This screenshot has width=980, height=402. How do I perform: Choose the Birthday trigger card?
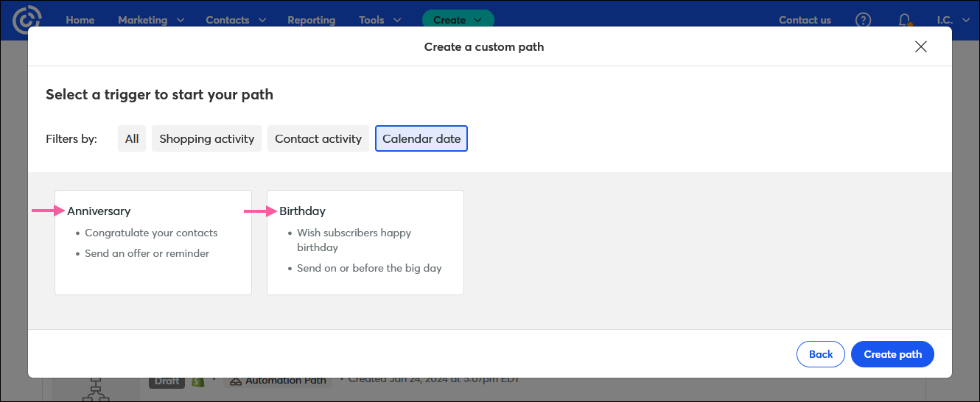(365, 242)
